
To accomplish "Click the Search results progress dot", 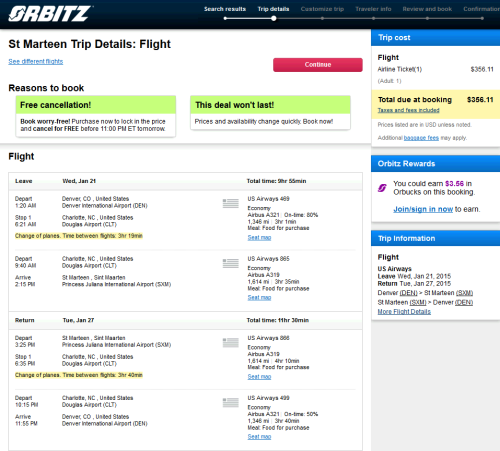I will 225,18.
